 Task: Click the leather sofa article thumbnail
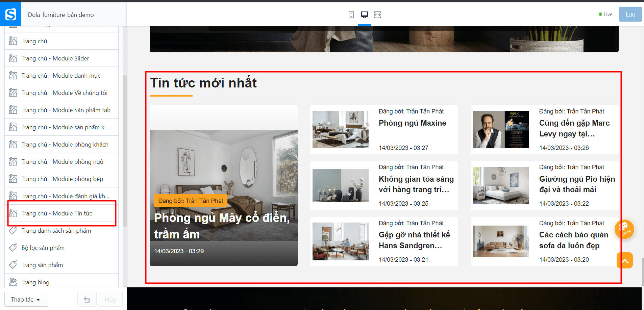coord(501,241)
